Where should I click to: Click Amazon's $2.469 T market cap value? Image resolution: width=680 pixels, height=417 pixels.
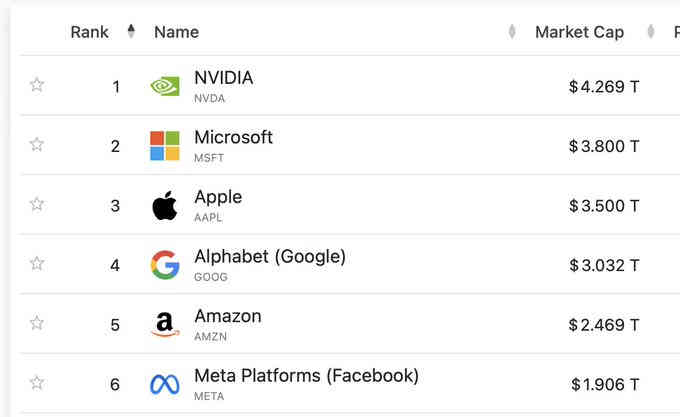point(604,325)
